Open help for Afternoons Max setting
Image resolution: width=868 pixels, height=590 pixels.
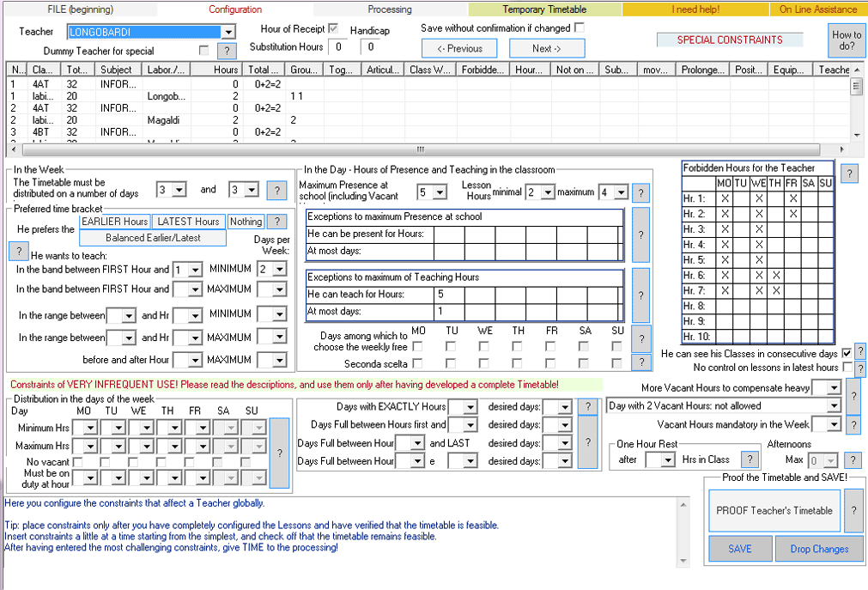pyautogui.click(x=853, y=459)
